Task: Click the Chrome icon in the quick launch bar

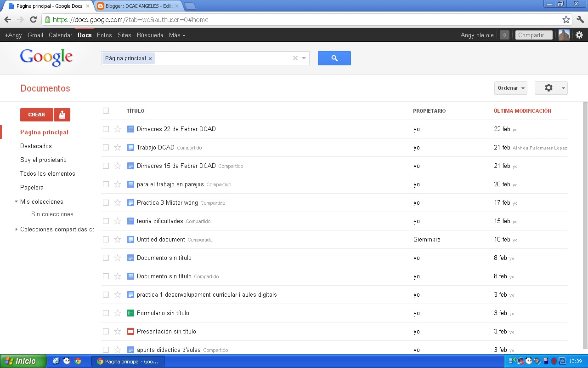Action: [x=78, y=361]
